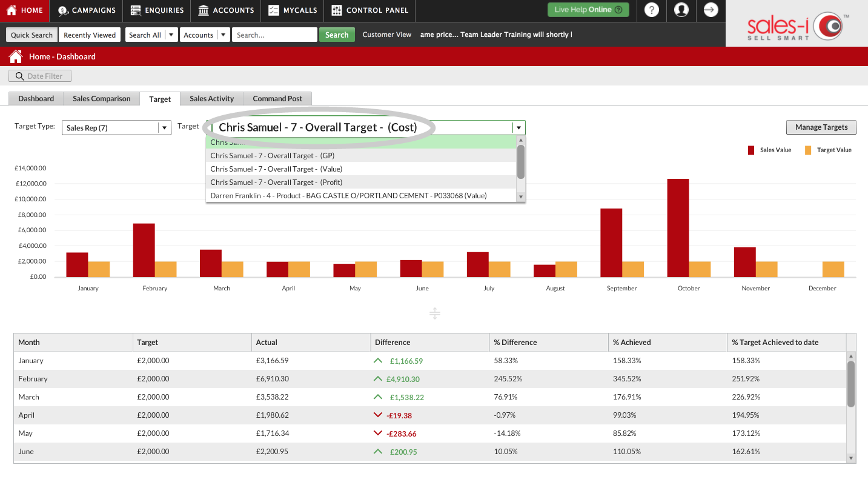This screenshot has height=482, width=868.
Task: Click the home icon in red banner
Action: (16, 56)
